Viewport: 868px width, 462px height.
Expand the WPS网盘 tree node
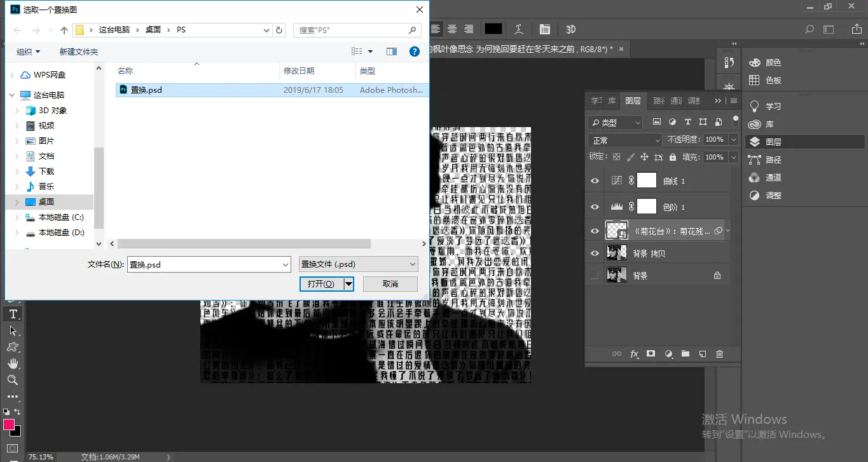[12, 75]
